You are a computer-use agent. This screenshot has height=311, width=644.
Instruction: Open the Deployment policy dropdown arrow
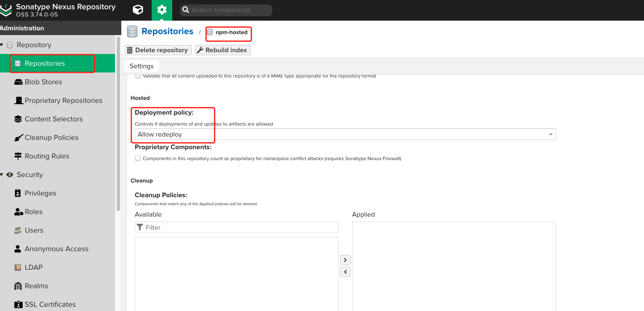tap(550, 134)
